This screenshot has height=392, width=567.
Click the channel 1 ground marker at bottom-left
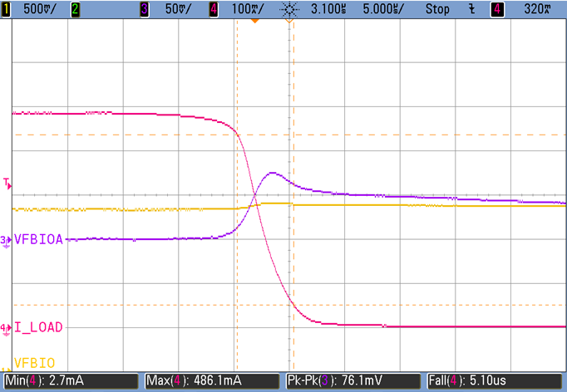point(6,370)
